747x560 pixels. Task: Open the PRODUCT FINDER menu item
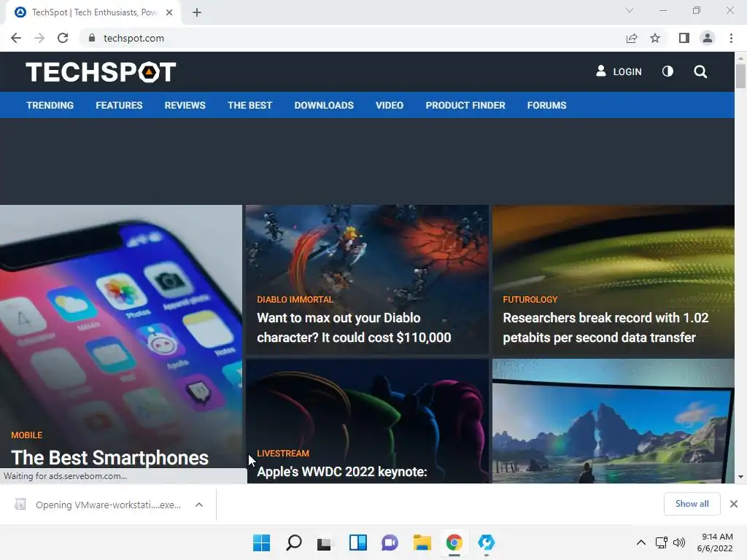coord(465,105)
